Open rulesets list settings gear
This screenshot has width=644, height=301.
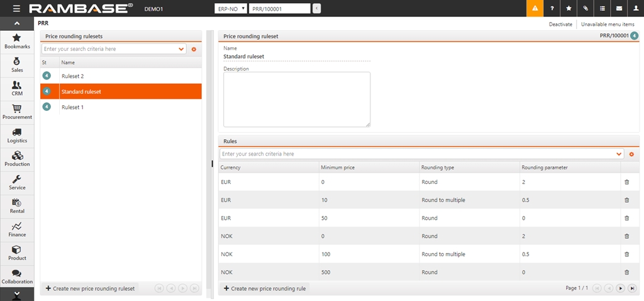[x=194, y=49]
